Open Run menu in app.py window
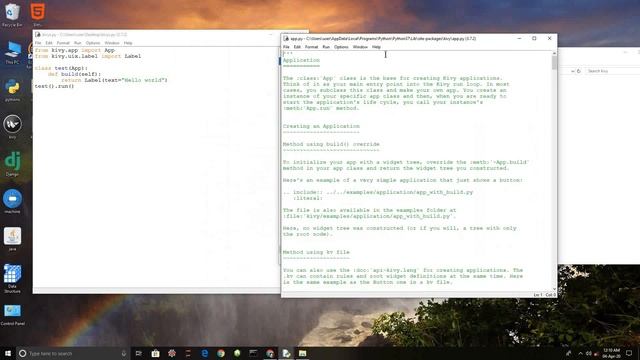This screenshot has height=360, width=640. [x=326, y=47]
